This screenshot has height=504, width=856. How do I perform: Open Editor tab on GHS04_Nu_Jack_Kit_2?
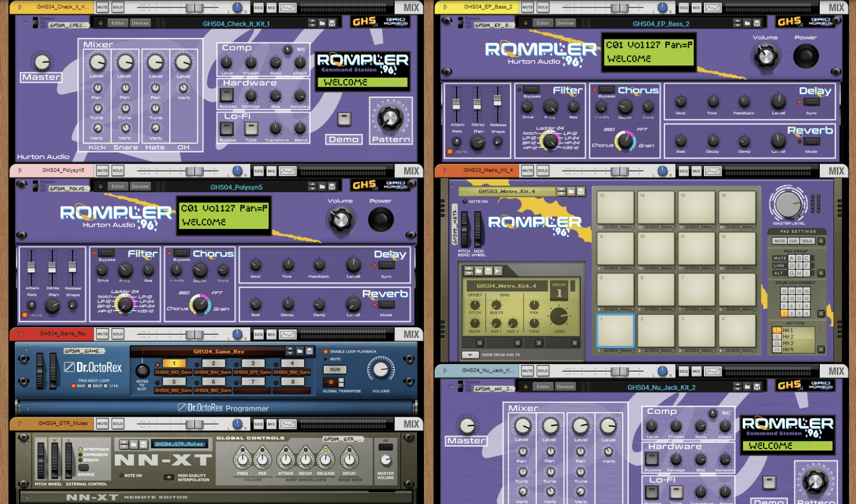point(543,387)
